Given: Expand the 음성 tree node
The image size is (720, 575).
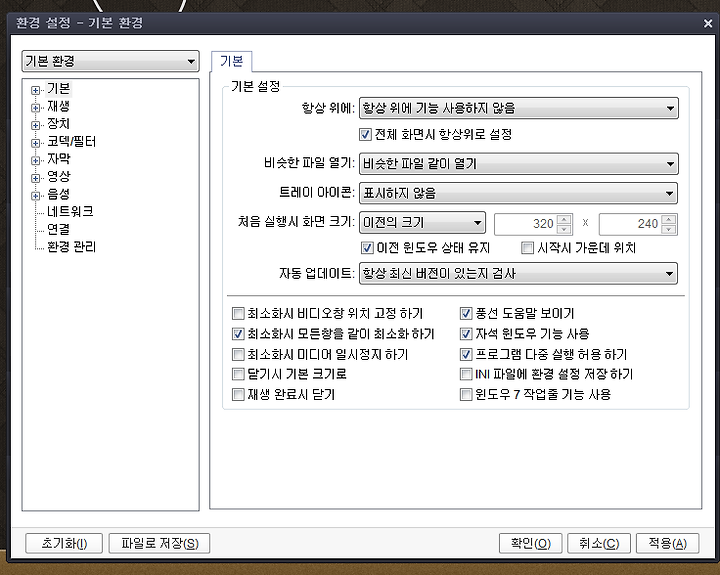Looking at the screenshot, I should [x=35, y=196].
